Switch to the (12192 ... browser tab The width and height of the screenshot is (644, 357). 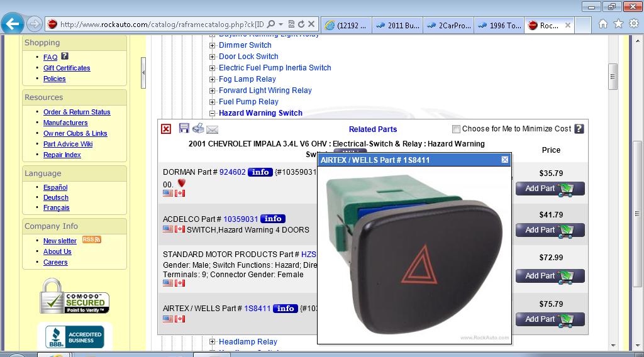(x=347, y=25)
